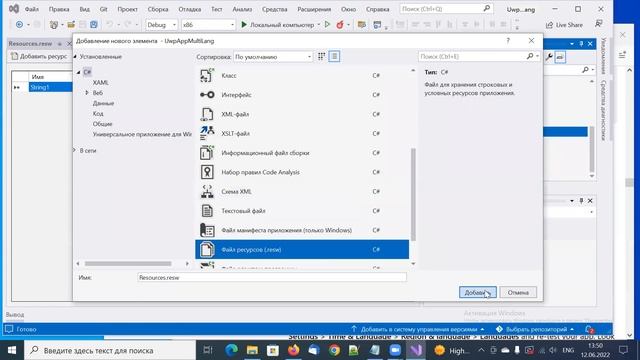Select the String1 resource cell
The image size is (640, 360).
coord(51,87)
